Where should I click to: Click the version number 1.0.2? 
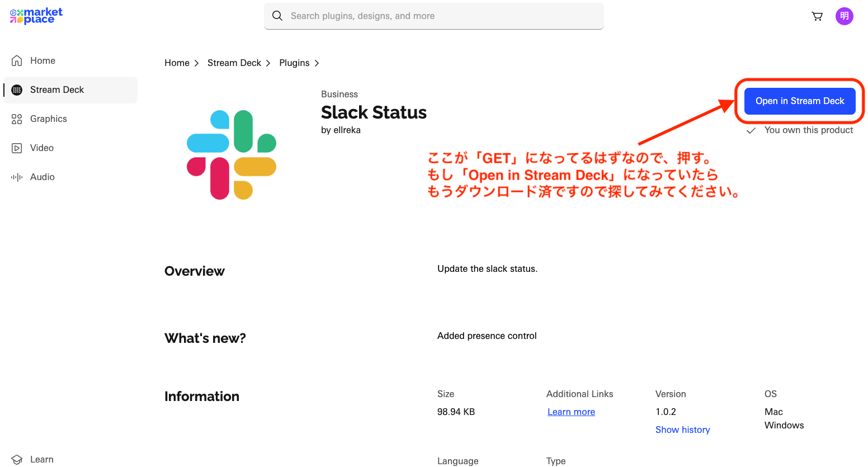coord(666,412)
